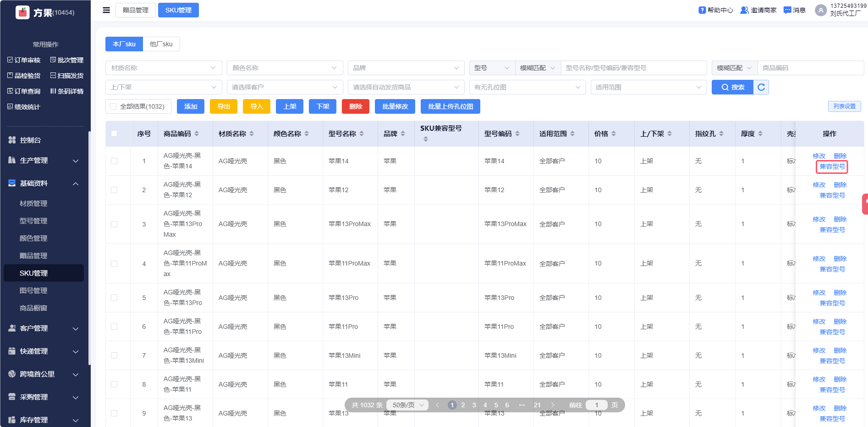Image resolution: width=868 pixels, height=427 pixels.
Task: Open the 帮助中心 help icon
Action: point(702,10)
